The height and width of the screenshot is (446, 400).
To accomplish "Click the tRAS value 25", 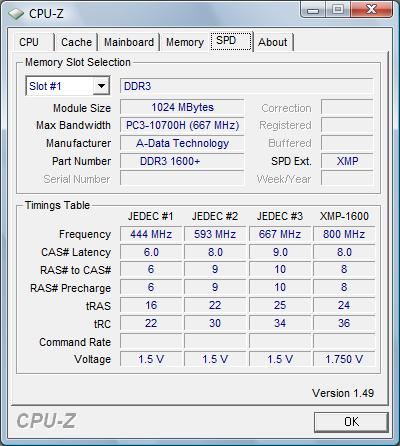I will [280, 306].
